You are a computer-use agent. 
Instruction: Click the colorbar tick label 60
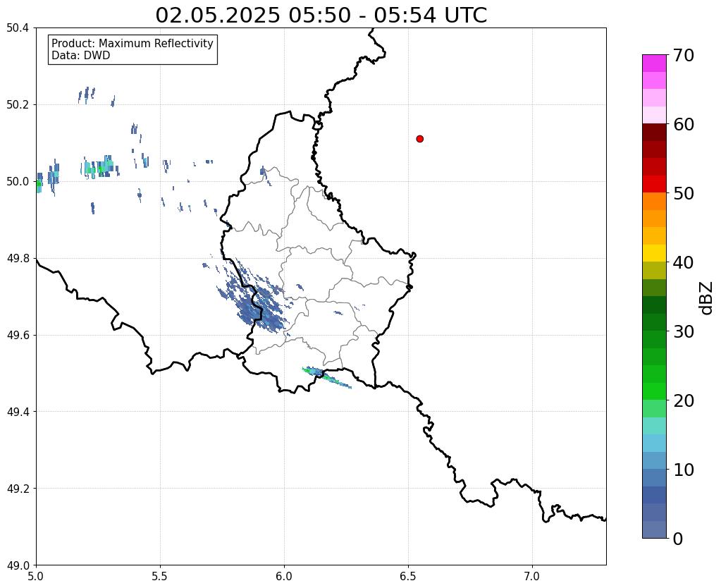tap(684, 124)
